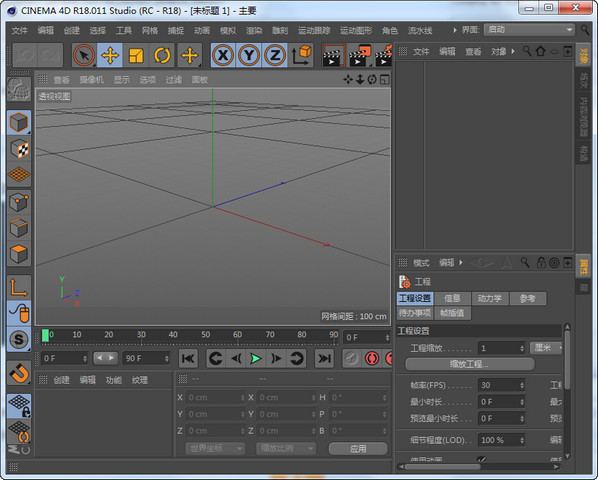Step to next frame
This screenshot has height=480, width=598.
[276, 358]
